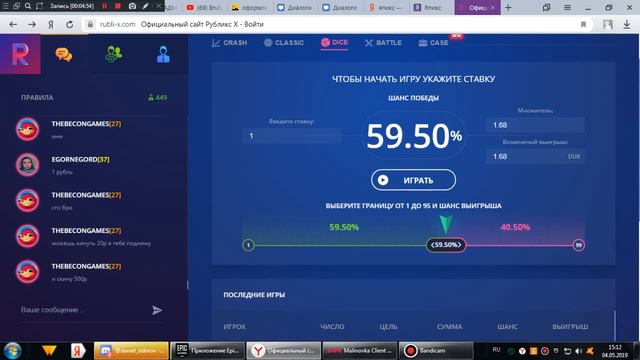This screenshot has height=360, width=640.
Task: Select the Bandicam pencil drawing tool
Action: pyautogui.click(x=146, y=6)
